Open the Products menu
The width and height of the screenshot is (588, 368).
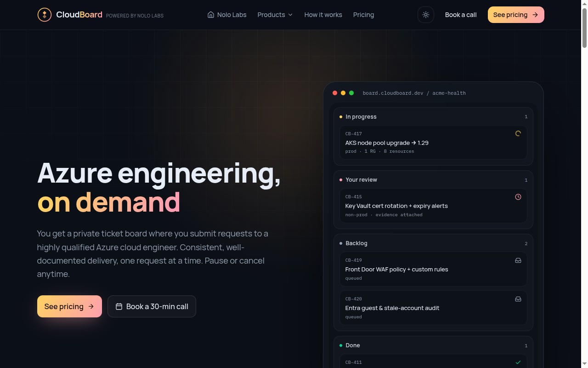coord(275,15)
